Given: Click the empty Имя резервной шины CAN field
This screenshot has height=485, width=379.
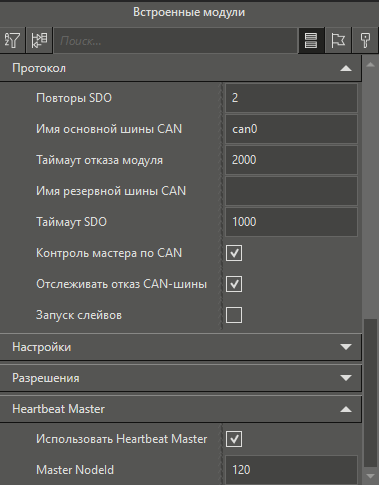Looking at the screenshot, I should pyautogui.click(x=291, y=191).
